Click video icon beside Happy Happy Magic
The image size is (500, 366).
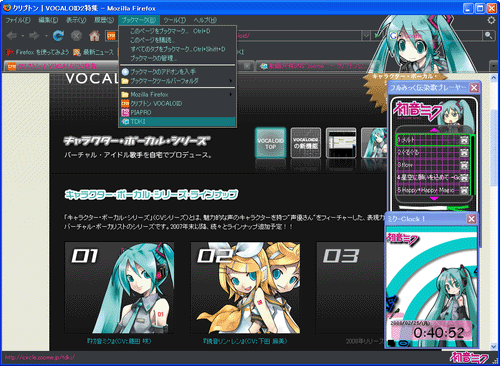pyautogui.click(x=464, y=190)
